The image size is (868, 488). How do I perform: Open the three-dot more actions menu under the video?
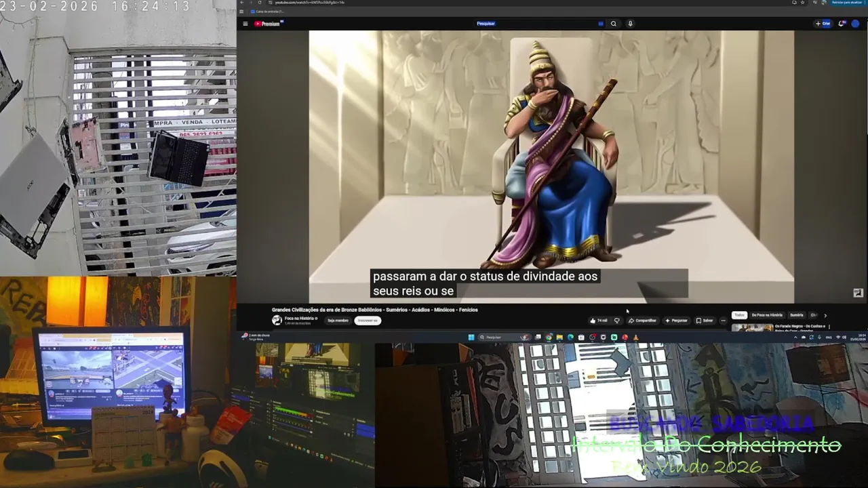pos(723,321)
